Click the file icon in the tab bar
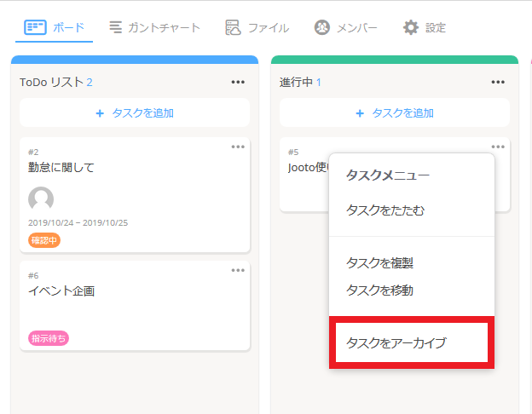Screen dimensions: 532x414 click(x=233, y=27)
